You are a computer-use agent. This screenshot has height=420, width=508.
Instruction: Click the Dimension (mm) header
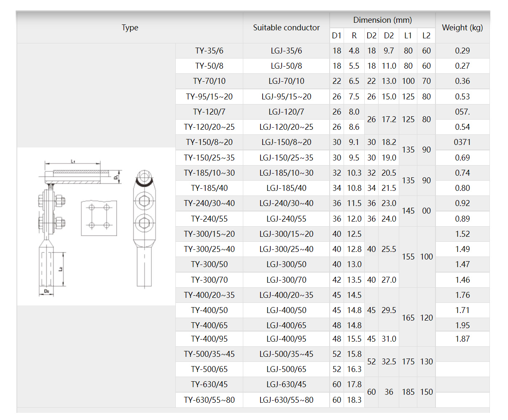click(382, 20)
